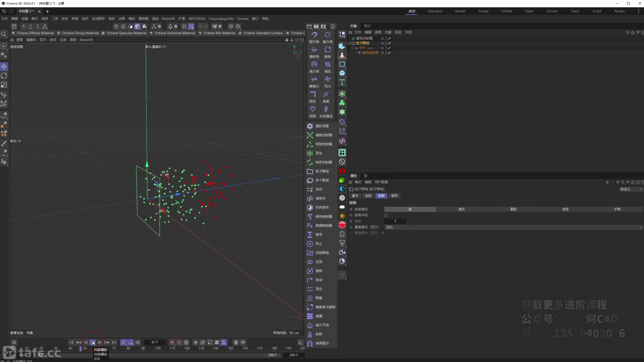Screen dimensions: 644x362
Task: Select the Scale tool in left toolbar
Action: click(x=4, y=85)
